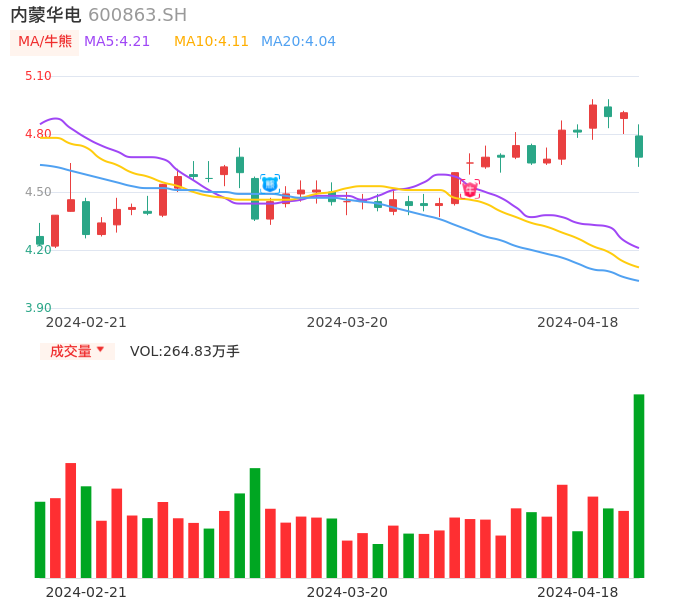
Task: Open the 成交量 indicator dropdown
Action: coord(77,351)
